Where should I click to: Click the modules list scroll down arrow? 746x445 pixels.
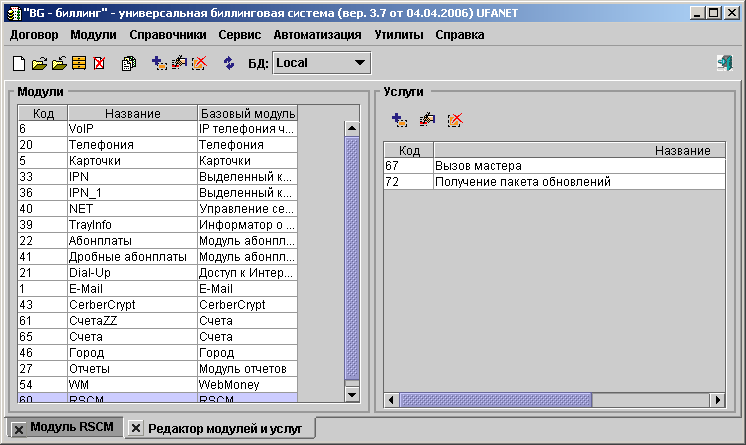(351, 395)
